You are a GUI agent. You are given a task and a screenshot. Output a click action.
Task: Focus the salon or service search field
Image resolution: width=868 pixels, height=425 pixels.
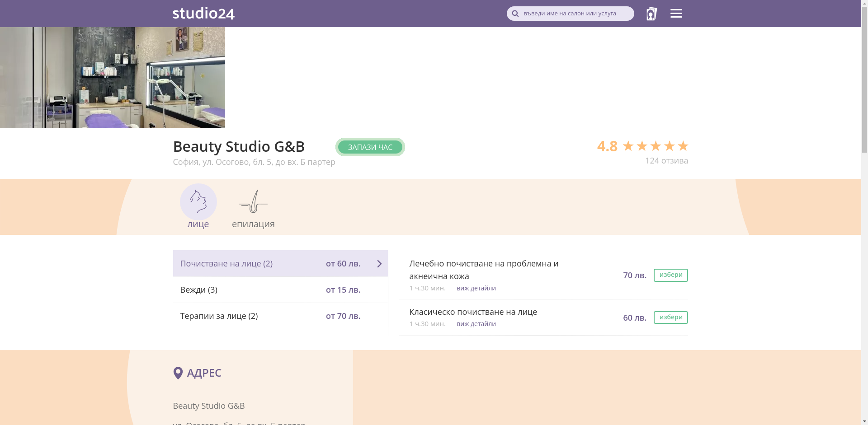[x=575, y=14]
